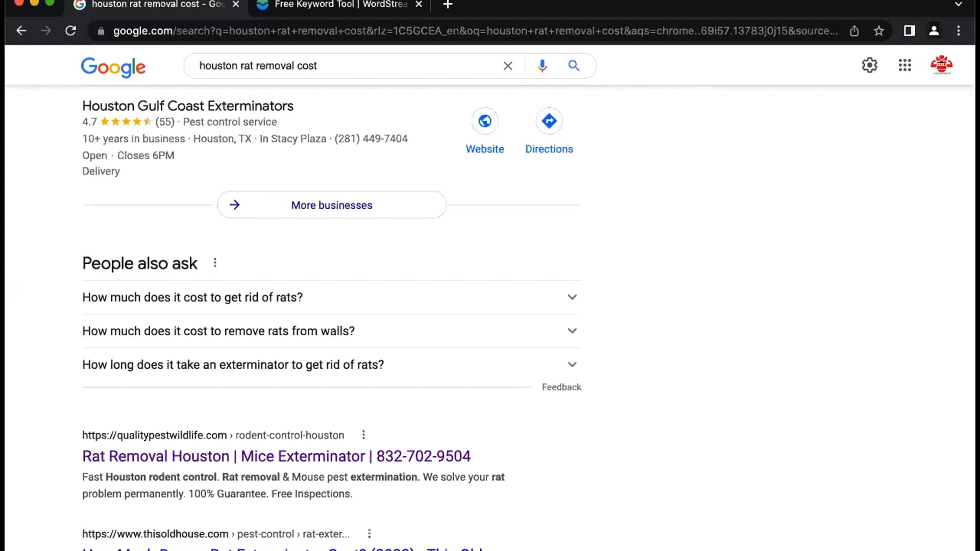Image resolution: width=980 pixels, height=551 pixels.
Task: Close the Free Keyword Tool WordStream tab
Action: tap(419, 4)
